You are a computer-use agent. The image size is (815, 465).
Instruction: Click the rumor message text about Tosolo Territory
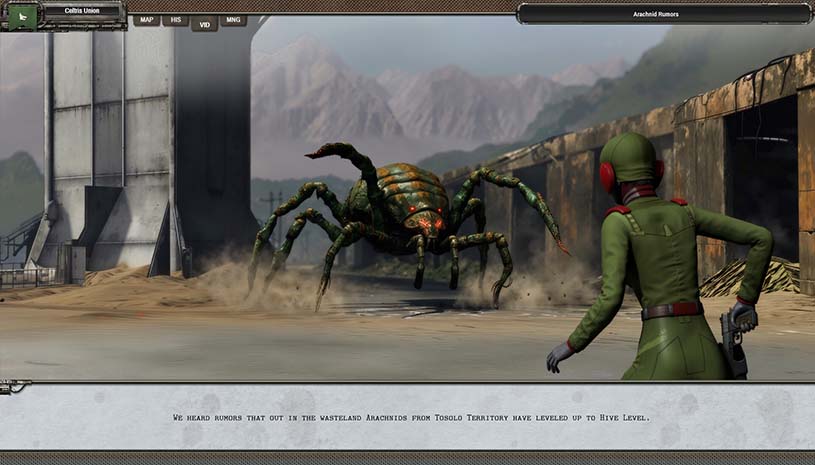point(411,417)
